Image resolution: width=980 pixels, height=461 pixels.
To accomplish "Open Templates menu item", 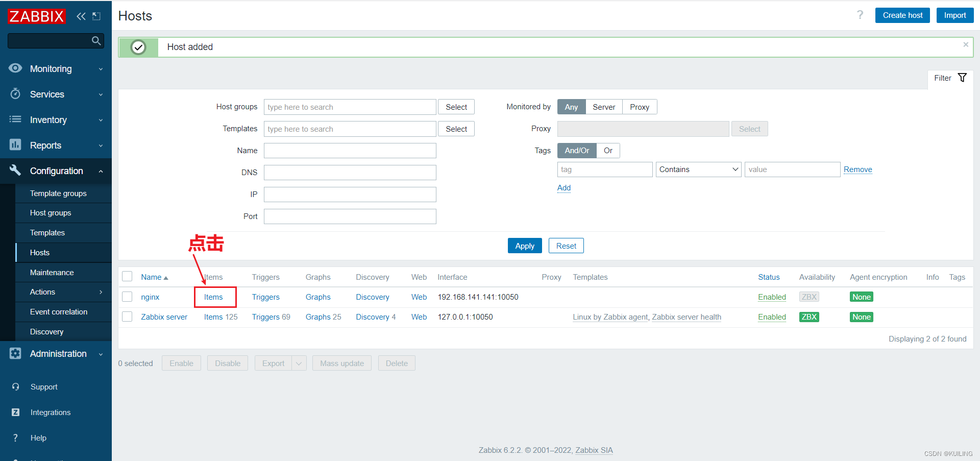I will click(47, 233).
